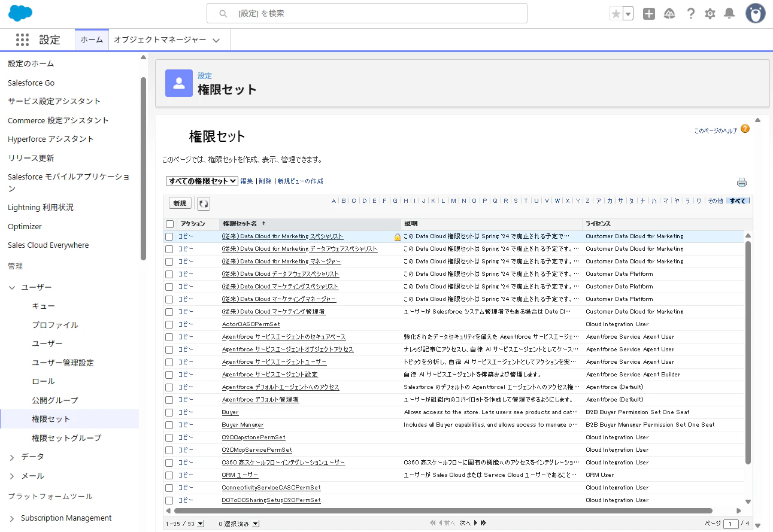
Task: Click the table vertical scrollbar
Action: point(748,353)
